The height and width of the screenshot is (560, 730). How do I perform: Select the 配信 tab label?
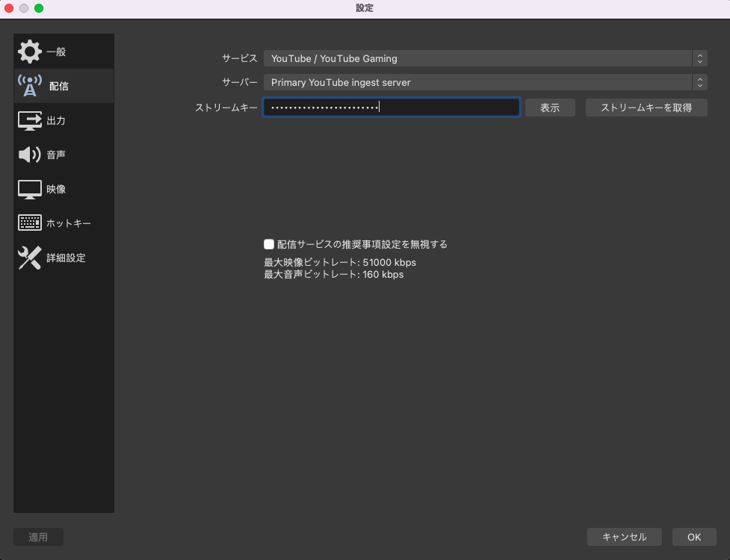pos(59,86)
